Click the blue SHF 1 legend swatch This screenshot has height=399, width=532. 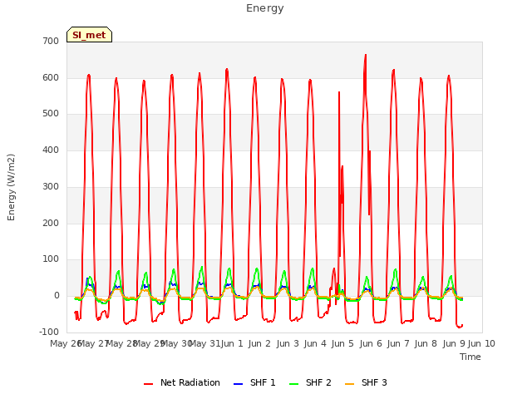(239, 384)
